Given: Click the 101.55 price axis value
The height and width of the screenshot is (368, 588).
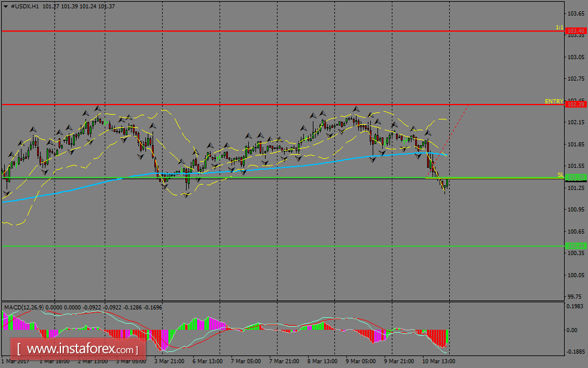Looking at the screenshot, I should (575, 166).
